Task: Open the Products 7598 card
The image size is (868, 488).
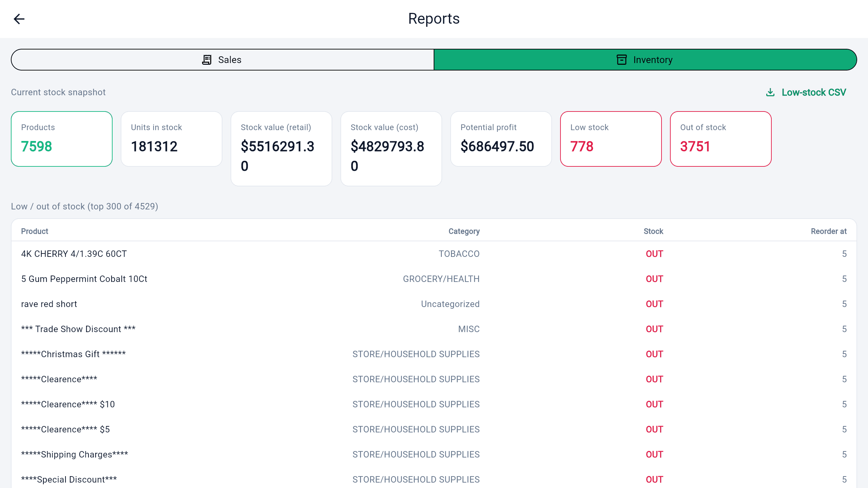Action: click(x=62, y=139)
